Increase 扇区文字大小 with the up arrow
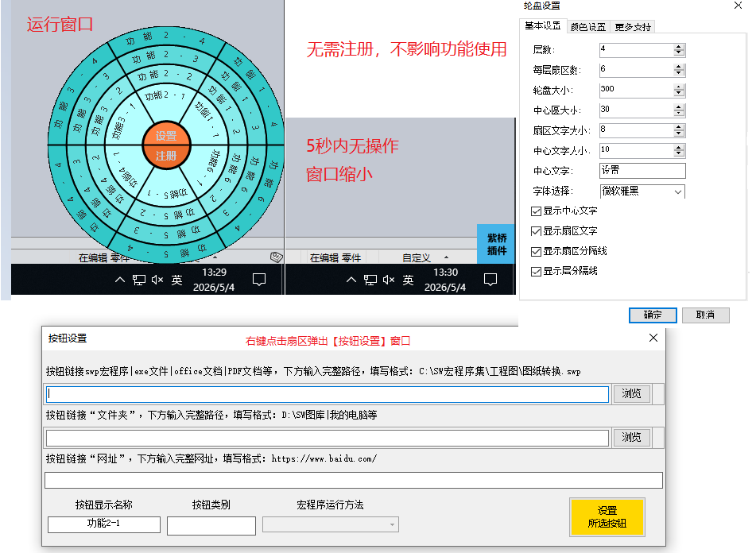The width and height of the screenshot is (756, 553). [680, 128]
